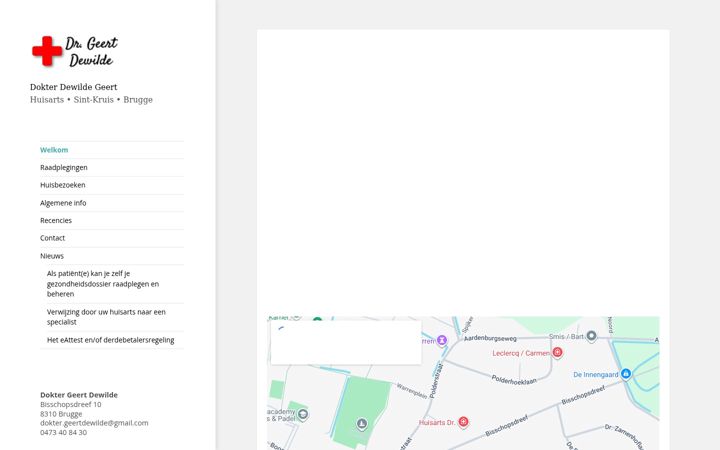Viewport: 720px width, 450px height.
Task: Select the Smis / Bart grey map pin
Action: [x=591, y=336]
